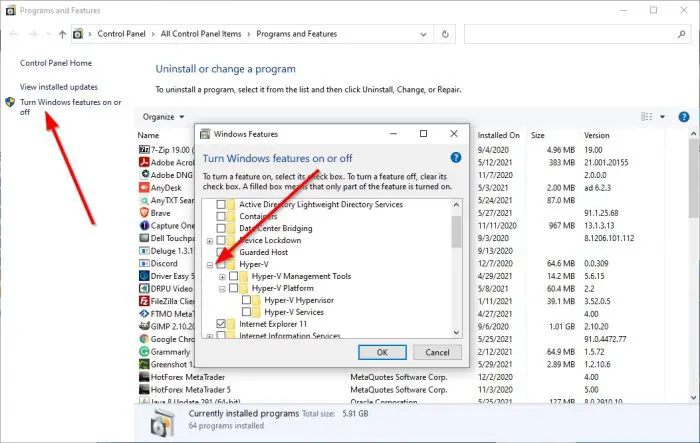
Task: Click the Windows Features list scrollbar thumb
Action: click(456, 231)
